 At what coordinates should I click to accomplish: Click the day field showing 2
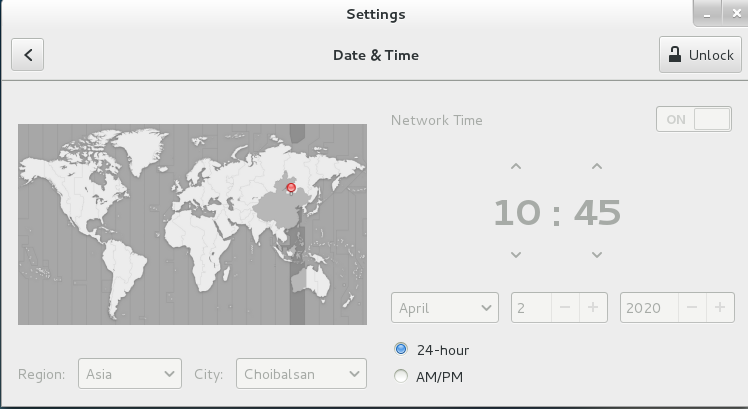click(x=531, y=308)
